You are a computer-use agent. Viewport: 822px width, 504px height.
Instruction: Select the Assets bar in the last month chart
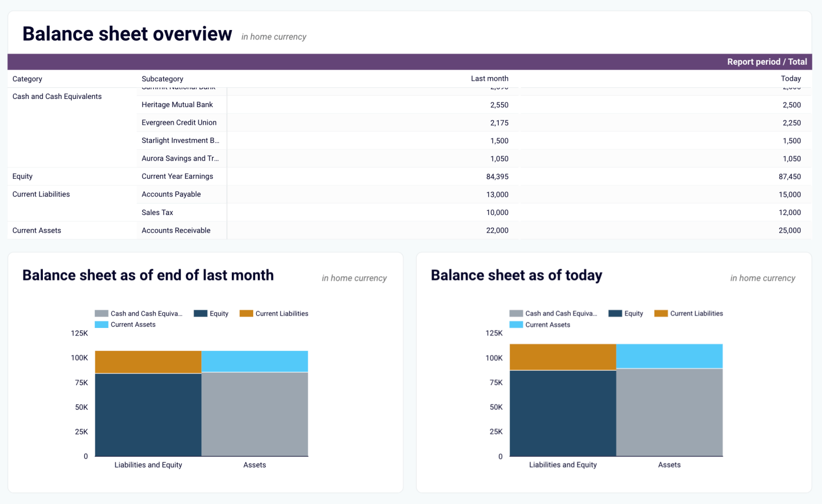(254, 415)
